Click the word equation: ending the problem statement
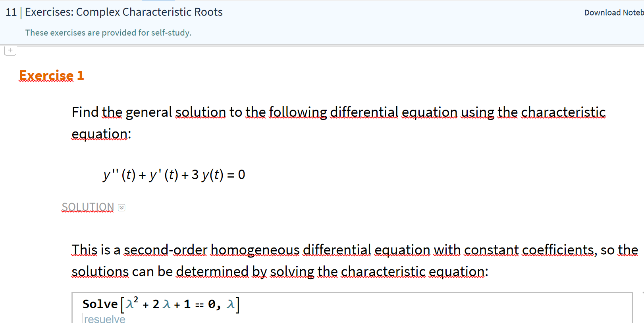The width and height of the screenshot is (644, 323). tap(101, 134)
